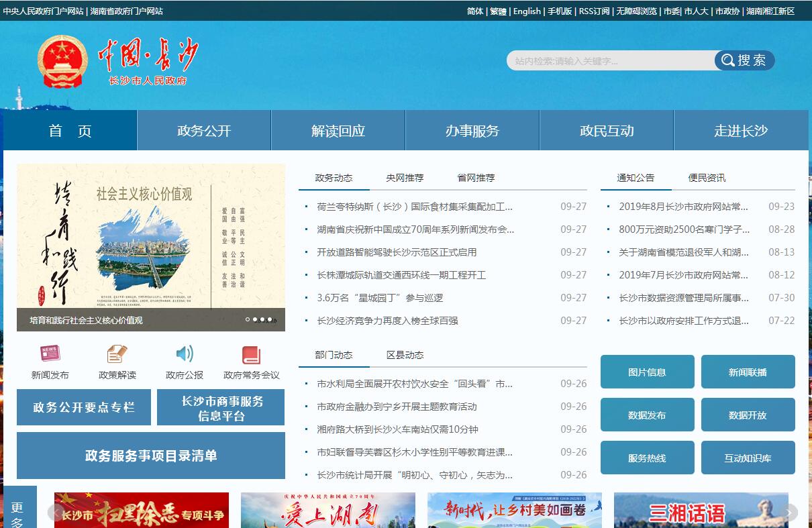Switch to the 央网推荐 tab

click(x=405, y=178)
